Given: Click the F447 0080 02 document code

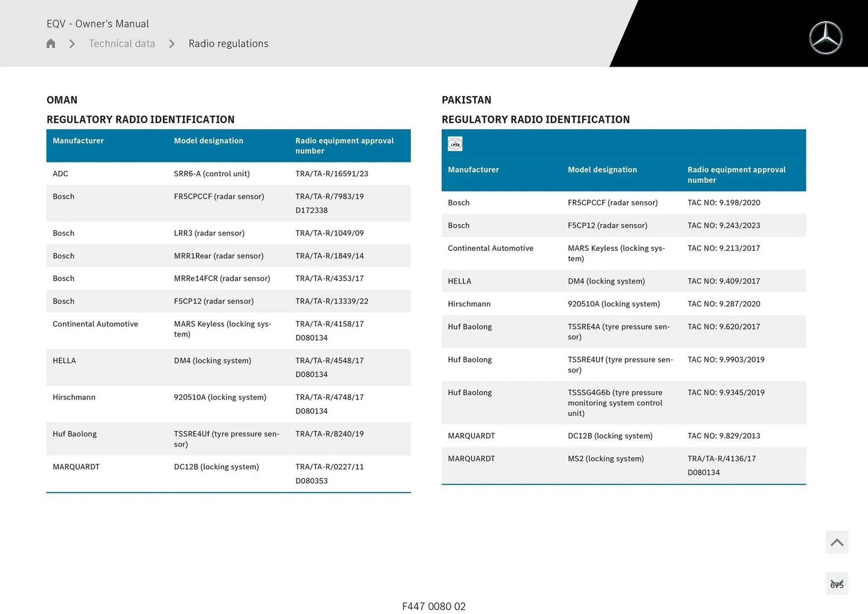Looking at the screenshot, I should 434,606.
